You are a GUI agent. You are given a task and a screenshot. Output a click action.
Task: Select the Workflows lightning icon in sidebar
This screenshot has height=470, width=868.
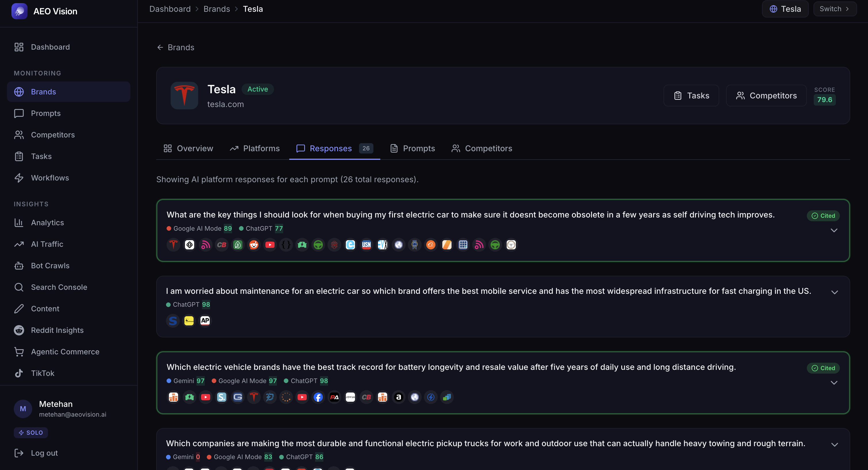19,178
